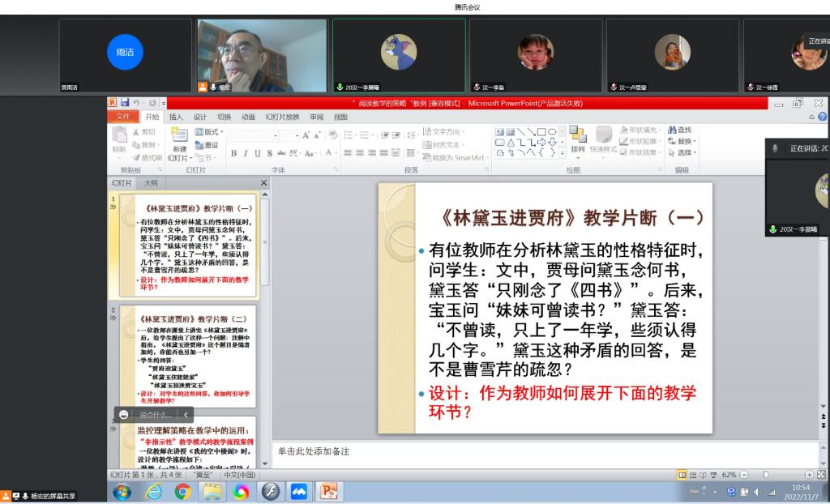
Task: Switch to the 切换 (Transitions) ribbon tab
Action: tap(224, 117)
